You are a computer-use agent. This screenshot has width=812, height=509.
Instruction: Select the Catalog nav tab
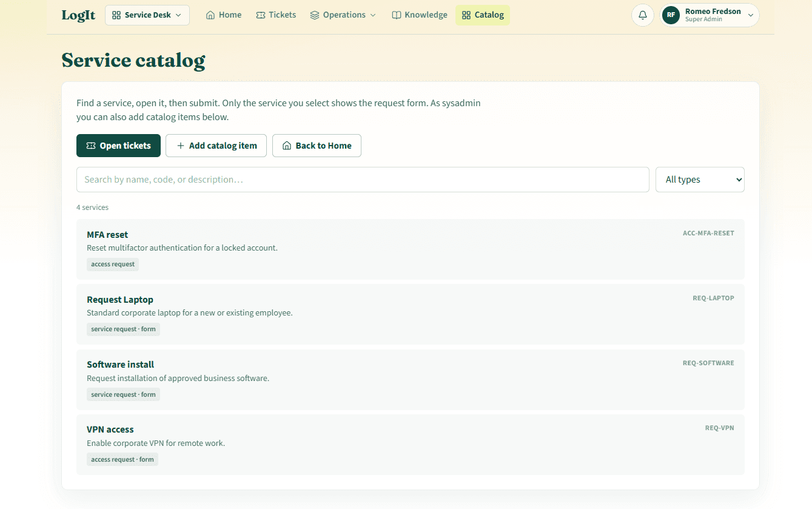click(x=483, y=15)
